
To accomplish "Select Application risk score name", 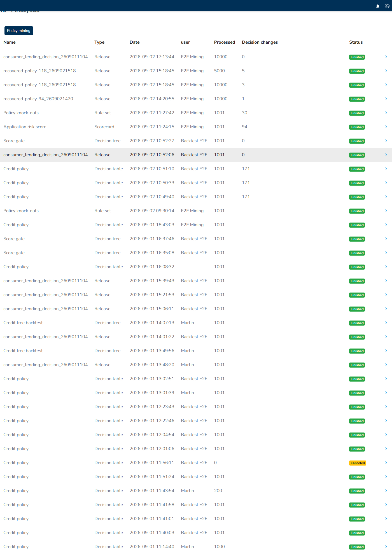I will point(25,127).
